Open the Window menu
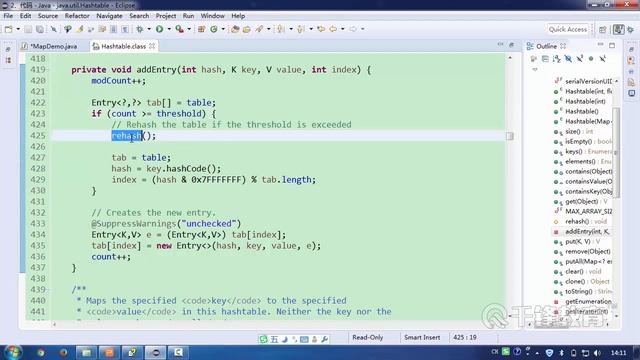 (213, 16)
